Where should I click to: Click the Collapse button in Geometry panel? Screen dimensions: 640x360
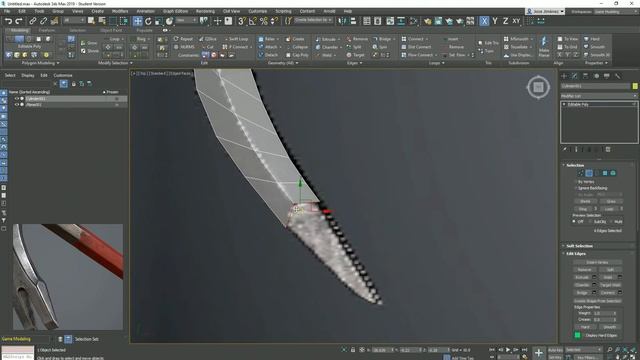[297, 47]
